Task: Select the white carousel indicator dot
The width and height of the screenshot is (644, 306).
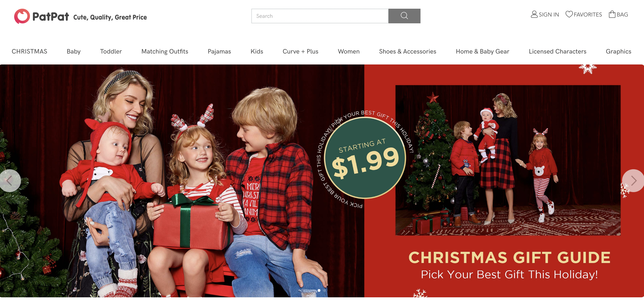Action: tap(319, 290)
